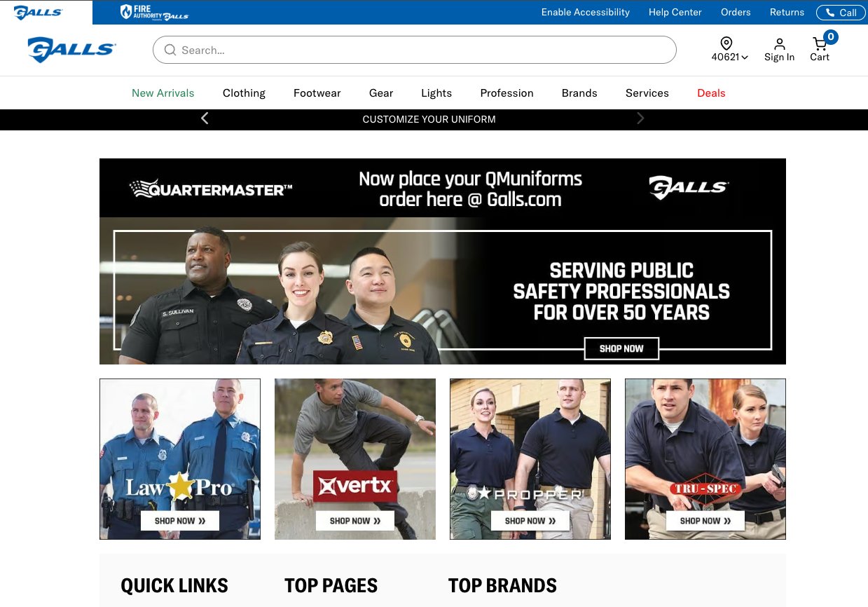Click the TOP BRANDS heading
This screenshot has width=868, height=607.
(x=502, y=585)
